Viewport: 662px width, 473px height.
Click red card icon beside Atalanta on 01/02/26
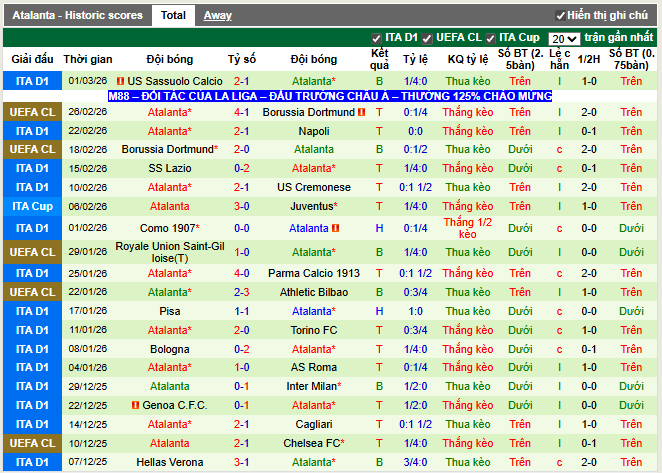336,228
